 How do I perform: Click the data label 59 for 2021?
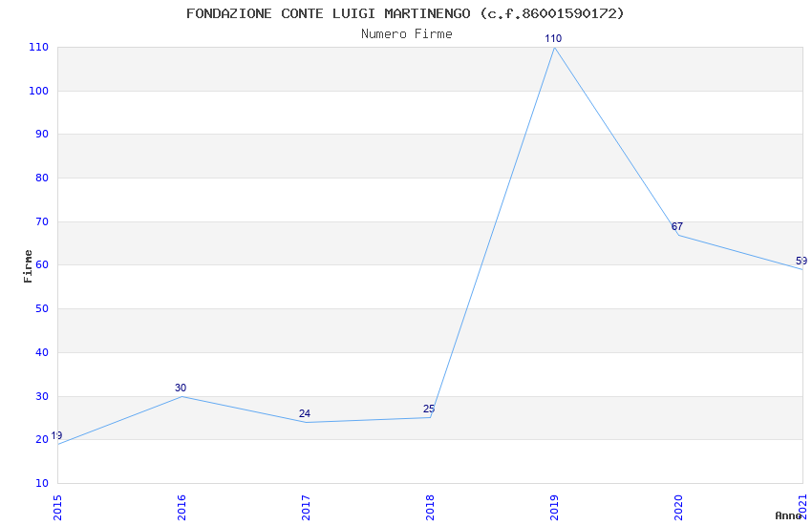tap(801, 261)
